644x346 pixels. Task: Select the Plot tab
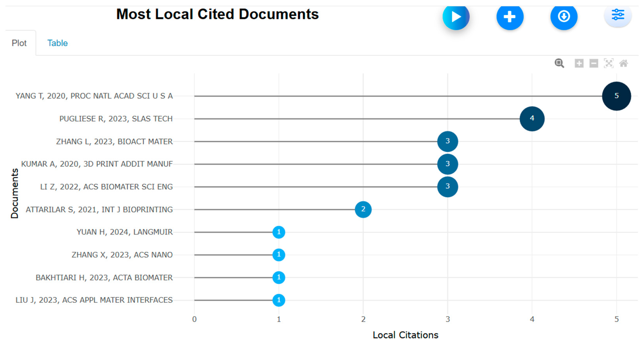pyautogui.click(x=19, y=43)
